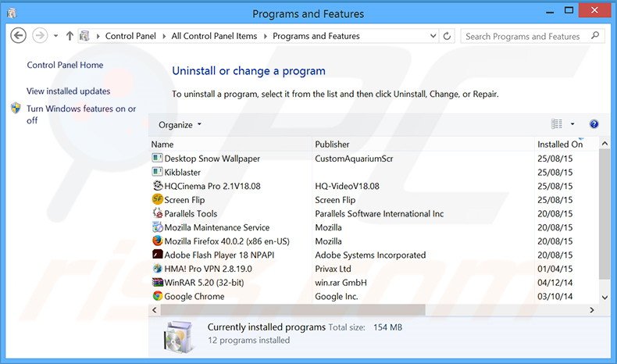Click vertical scrollbar up arrow
The image size is (617, 364).
[x=605, y=144]
